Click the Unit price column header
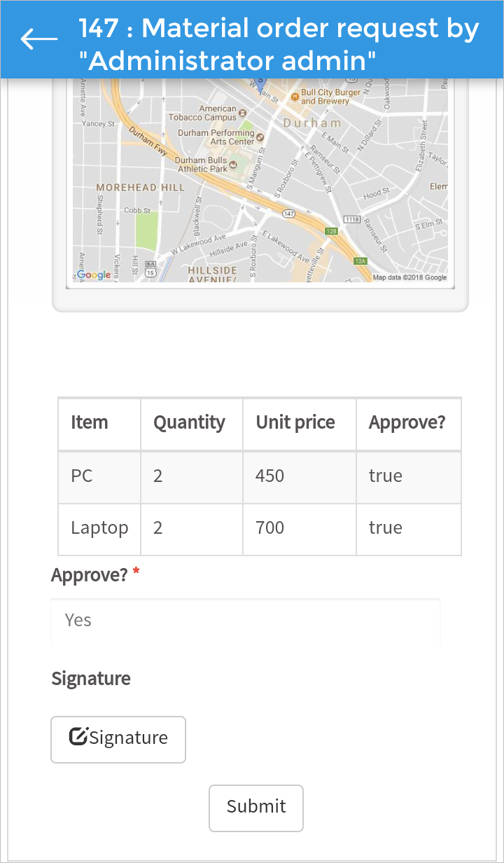 click(295, 423)
